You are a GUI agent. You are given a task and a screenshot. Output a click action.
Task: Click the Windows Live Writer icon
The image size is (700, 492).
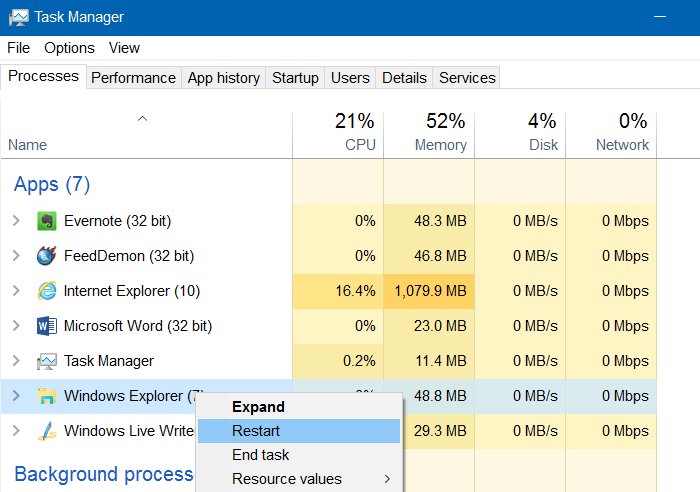pos(46,431)
